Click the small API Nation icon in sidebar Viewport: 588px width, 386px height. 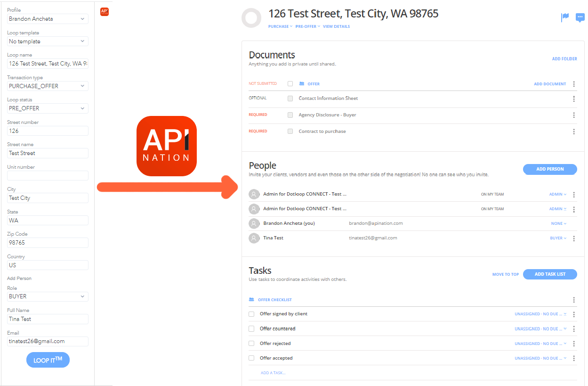tap(105, 11)
